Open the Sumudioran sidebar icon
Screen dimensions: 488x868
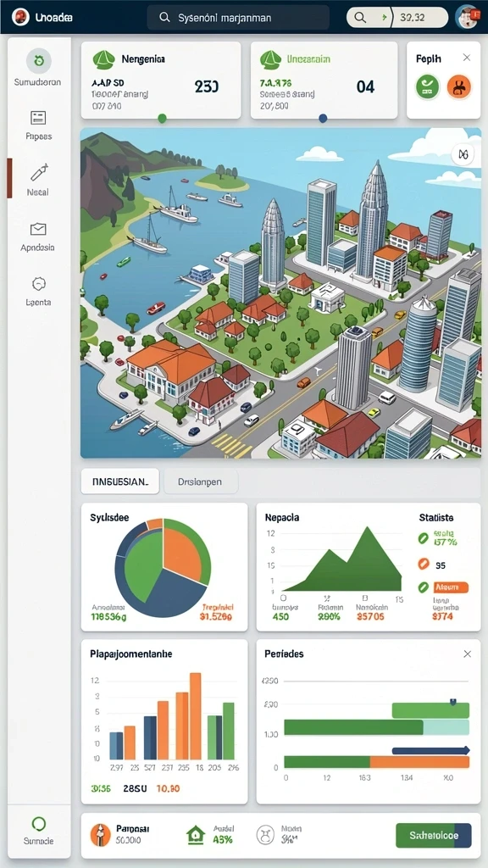pyautogui.click(x=39, y=61)
